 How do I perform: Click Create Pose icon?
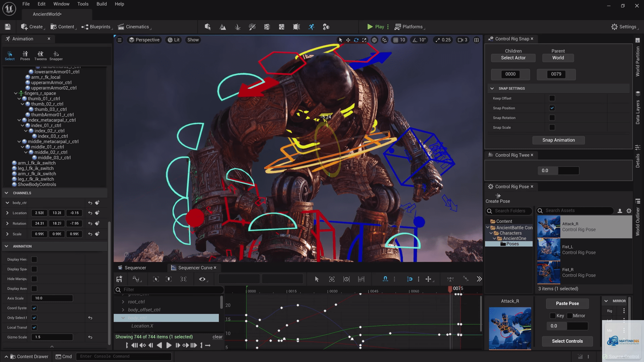tap(498, 196)
